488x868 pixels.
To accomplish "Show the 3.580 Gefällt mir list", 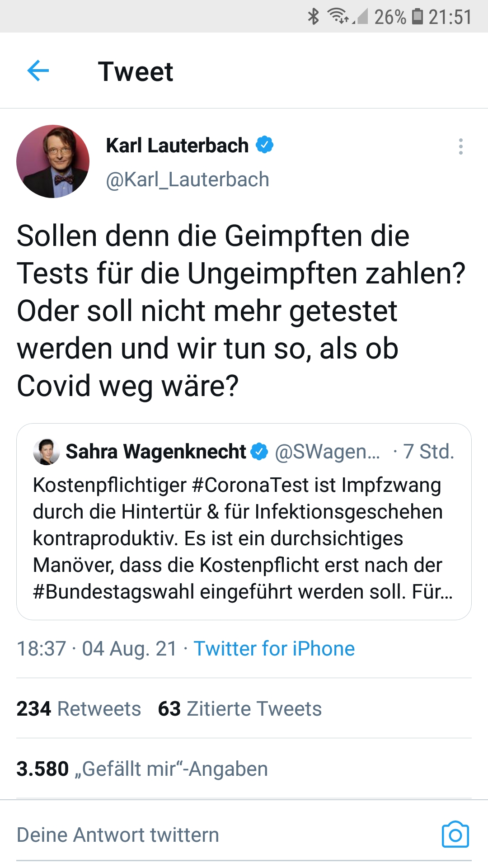I will (x=142, y=769).
